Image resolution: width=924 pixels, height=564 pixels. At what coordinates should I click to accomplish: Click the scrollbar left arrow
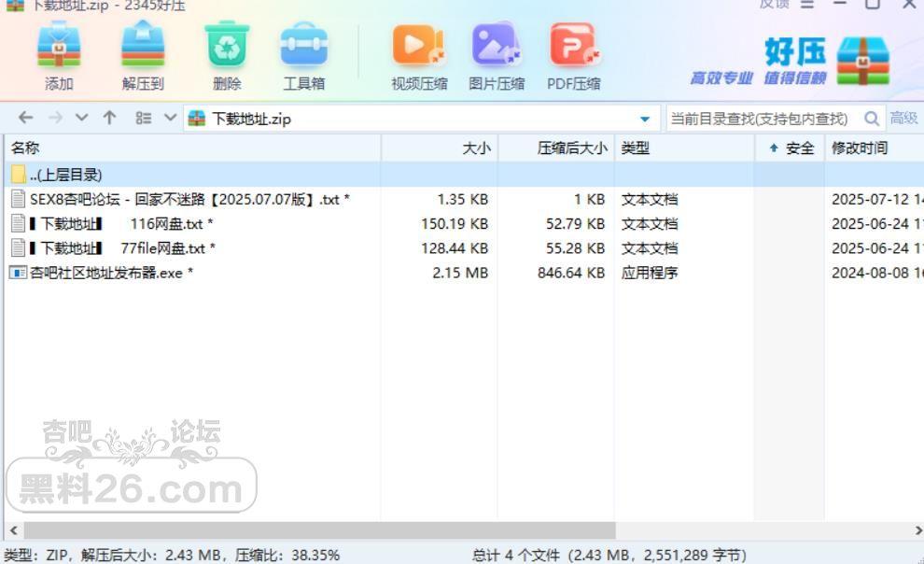click(14, 529)
